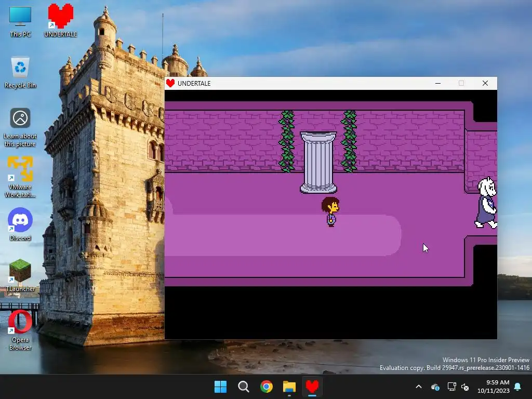This screenshot has width=532, height=399.
Task: Open the network status tray icon
Action: [451, 387]
